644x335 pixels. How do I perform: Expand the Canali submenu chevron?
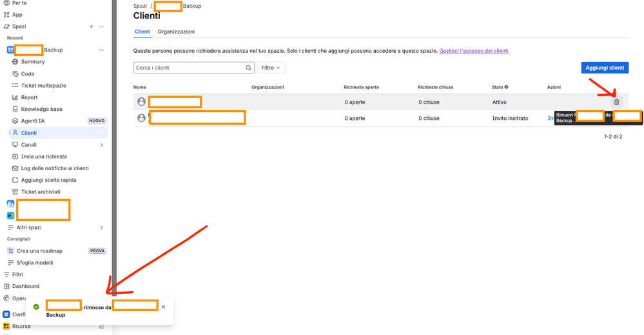point(101,145)
